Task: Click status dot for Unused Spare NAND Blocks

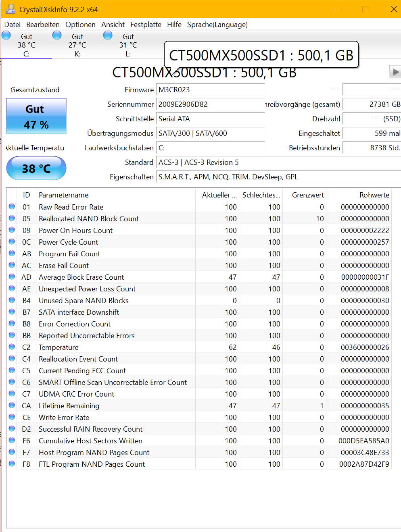Action: pyautogui.click(x=12, y=300)
